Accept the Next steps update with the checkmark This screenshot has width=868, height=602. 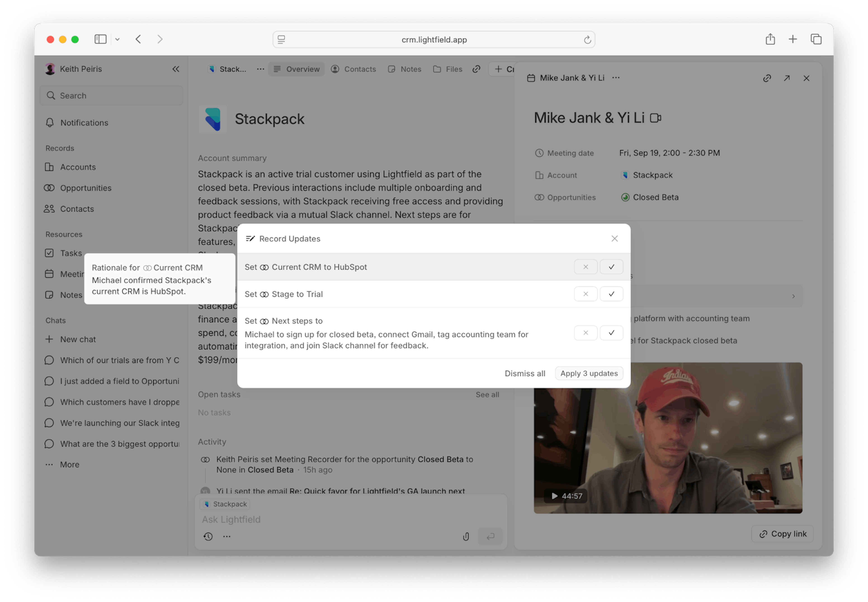[611, 333]
